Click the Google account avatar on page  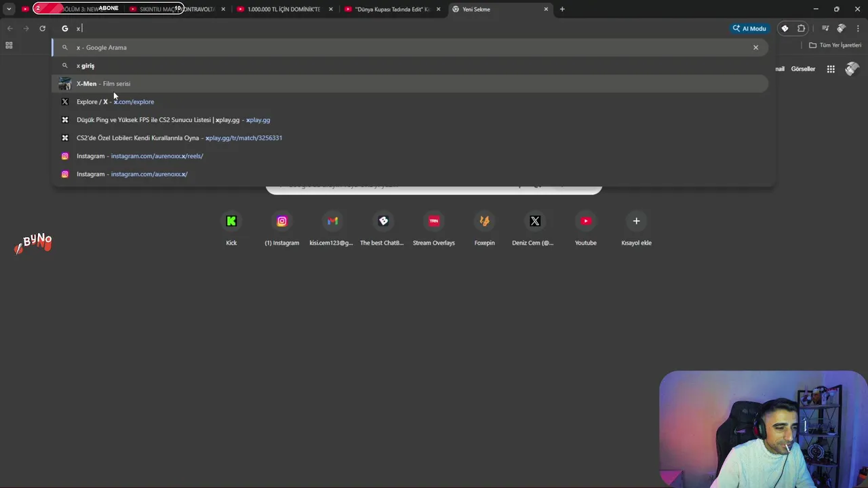[852, 68]
